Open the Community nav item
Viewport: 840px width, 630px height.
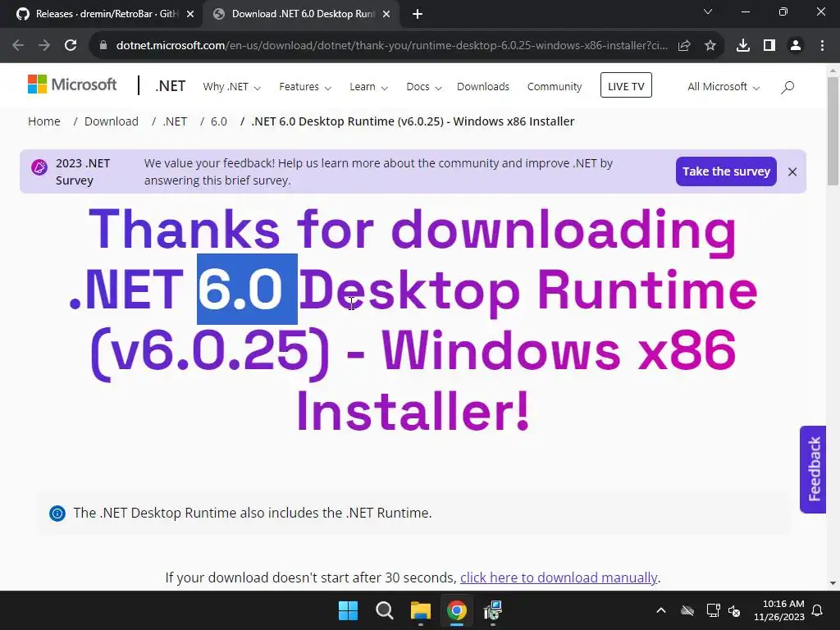555,87
